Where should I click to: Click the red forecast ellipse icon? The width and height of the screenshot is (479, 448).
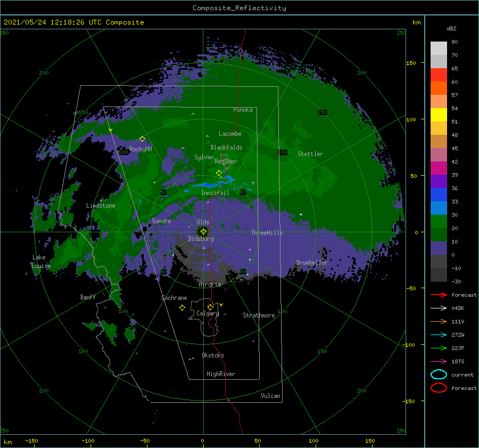[439, 388]
